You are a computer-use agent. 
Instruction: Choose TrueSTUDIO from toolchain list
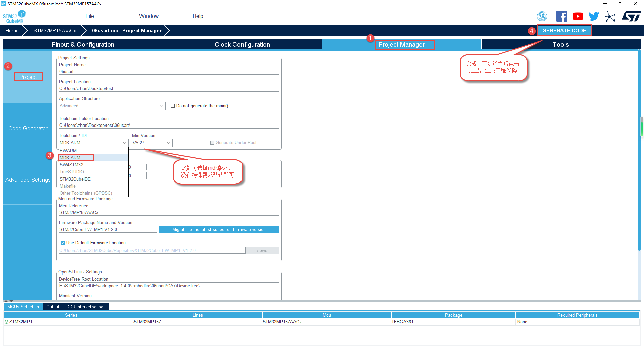pos(94,172)
